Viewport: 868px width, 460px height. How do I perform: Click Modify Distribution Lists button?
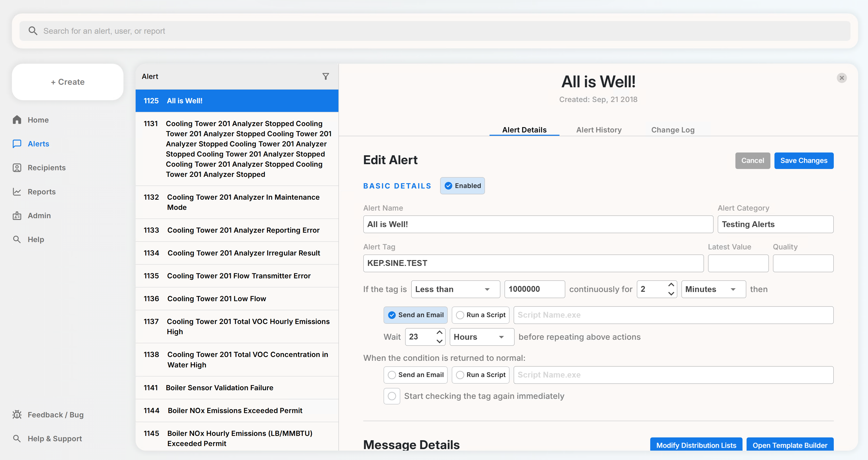coord(696,445)
